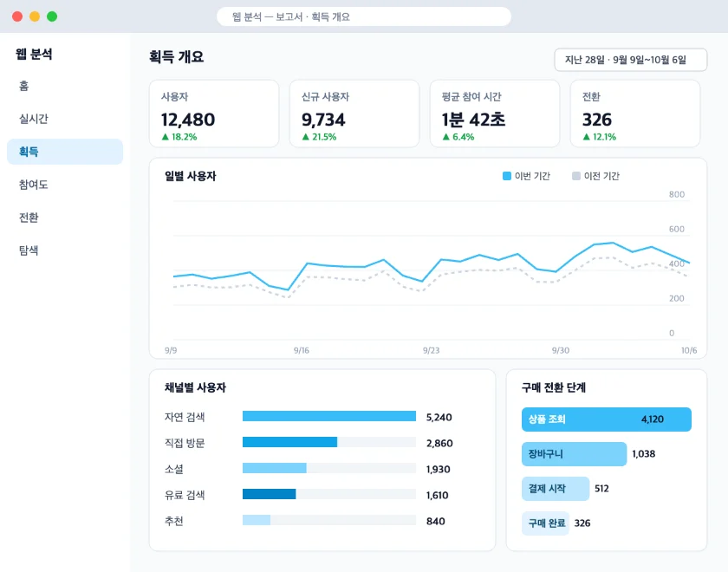Open the 평균 참여 시간 card
The height and width of the screenshot is (572, 728).
[495, 114]
